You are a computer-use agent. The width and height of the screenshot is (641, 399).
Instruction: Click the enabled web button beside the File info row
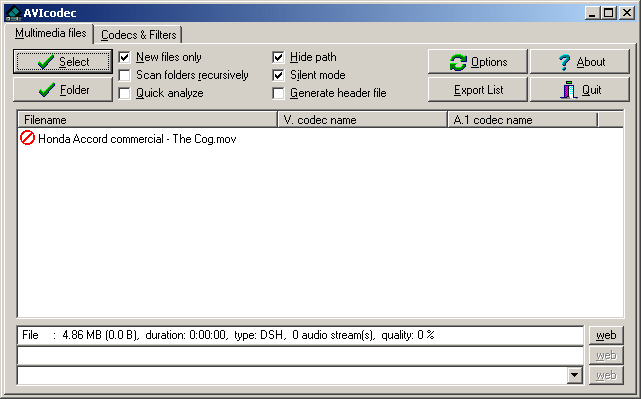tap(606, 335)
